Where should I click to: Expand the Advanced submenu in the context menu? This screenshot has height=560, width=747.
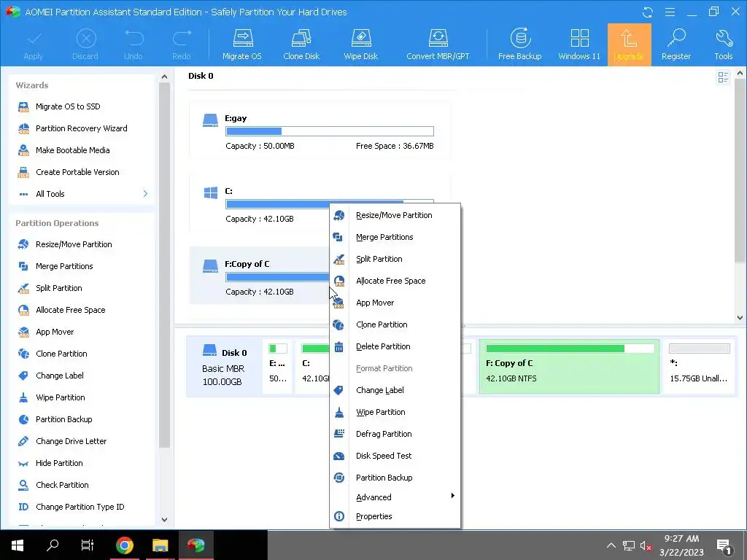pos(395,497)
